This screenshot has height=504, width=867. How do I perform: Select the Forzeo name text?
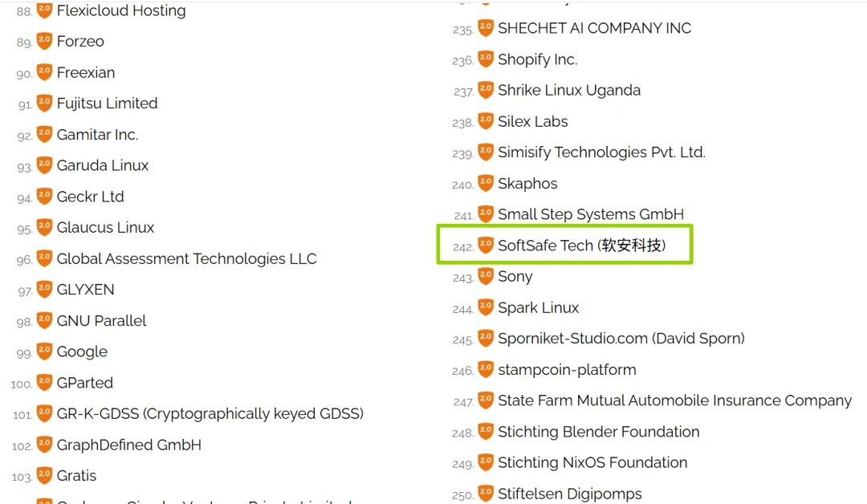(x=80, y=41)
